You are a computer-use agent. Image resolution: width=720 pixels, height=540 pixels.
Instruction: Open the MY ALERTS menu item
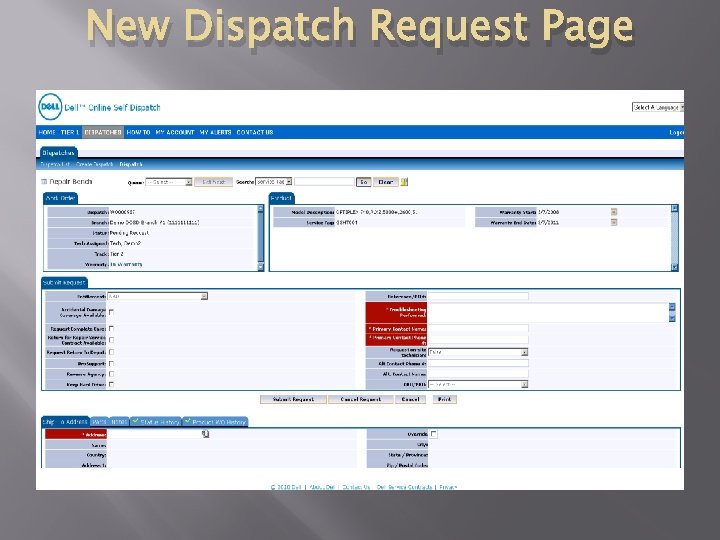click(x=215, y=132)
